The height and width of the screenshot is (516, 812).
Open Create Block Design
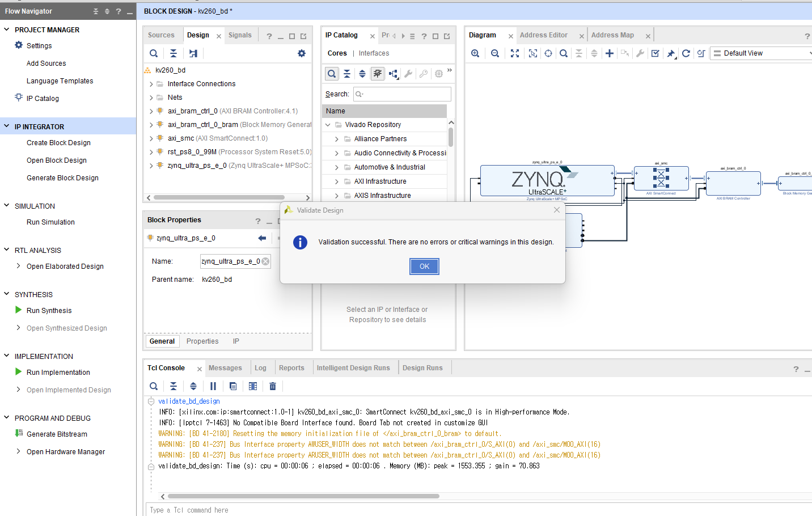58,143
